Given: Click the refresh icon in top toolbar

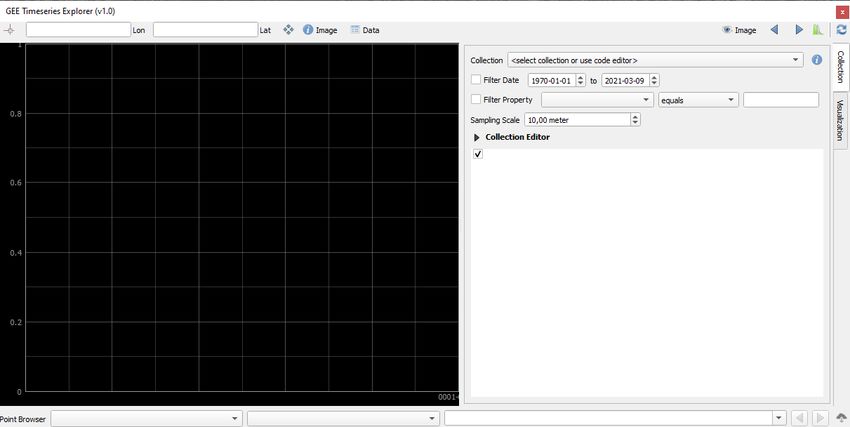Looking at the screenshot, I should pos(841,30).
